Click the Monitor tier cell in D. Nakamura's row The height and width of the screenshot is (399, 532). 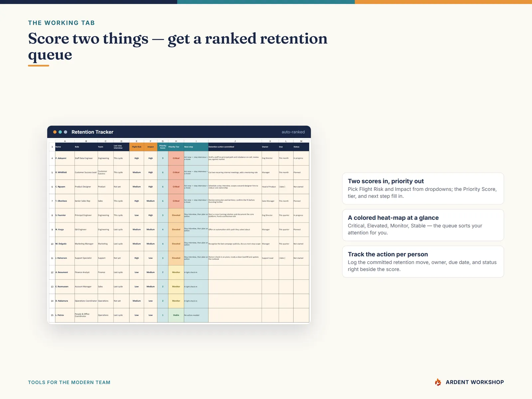click(176, 301)
